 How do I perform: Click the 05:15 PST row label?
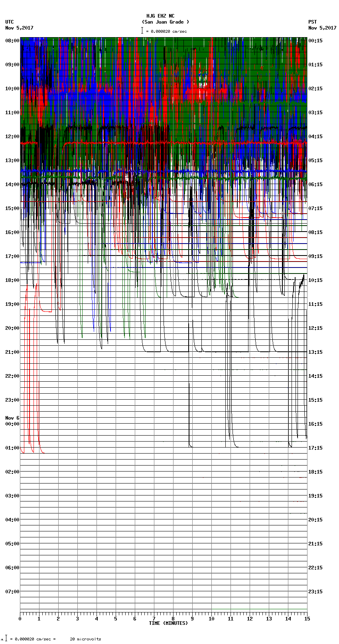pos(315,161)
